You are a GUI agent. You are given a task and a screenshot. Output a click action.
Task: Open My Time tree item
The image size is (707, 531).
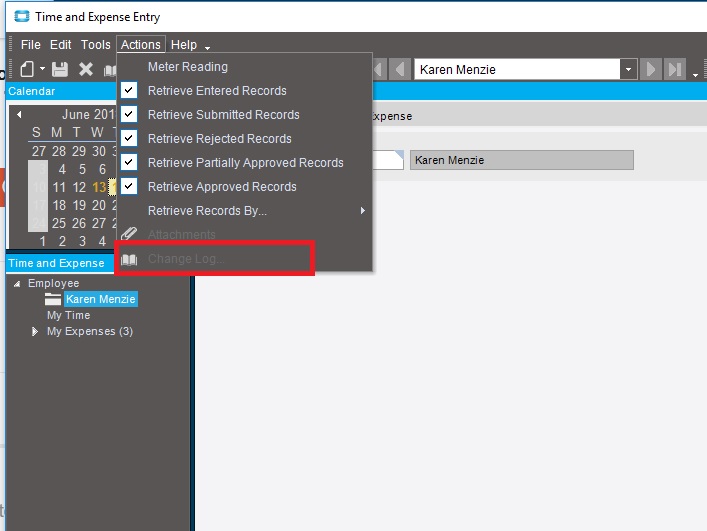[69, 316]
